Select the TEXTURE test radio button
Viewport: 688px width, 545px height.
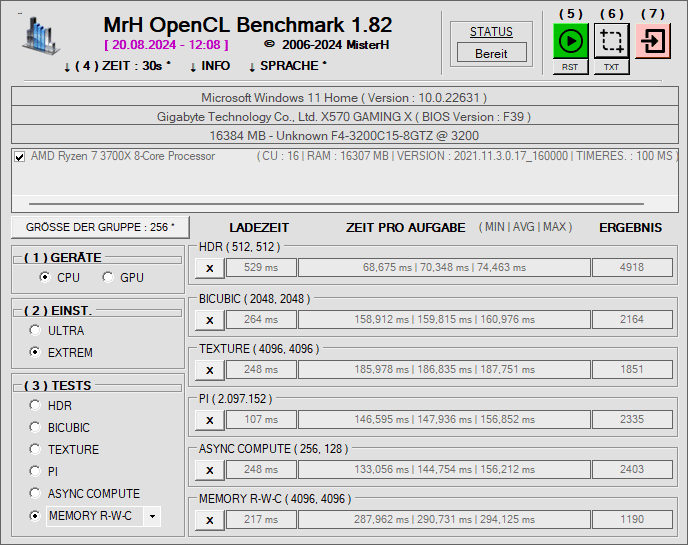pyautogui.click(x=35, y=449)
